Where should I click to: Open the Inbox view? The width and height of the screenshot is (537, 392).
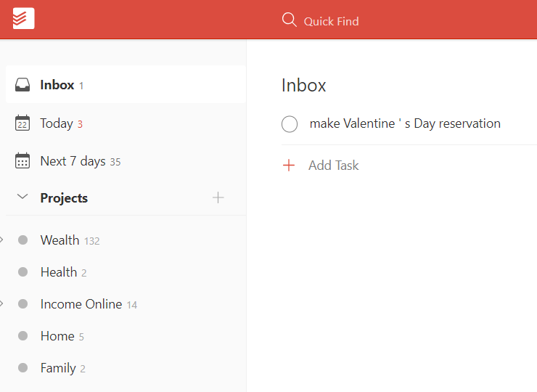[x=57, y=85]
